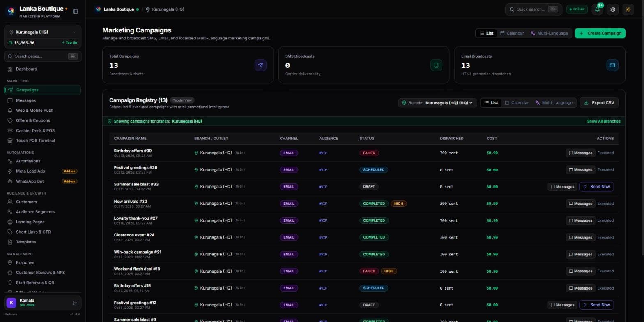Expand the Kurunegala (HQ) sidebar branch selector
Viewport: 644px width, 322px height.
[42, 32]
